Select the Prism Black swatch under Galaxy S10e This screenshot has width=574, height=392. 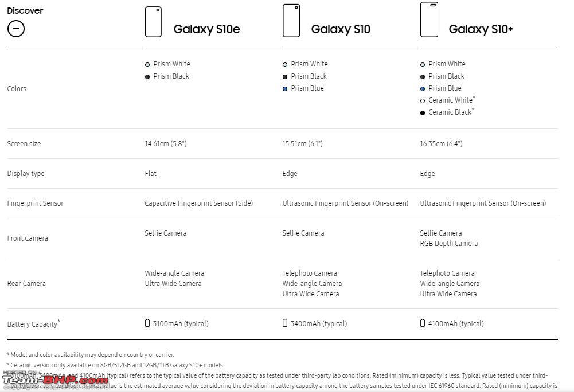tap(147, 77)
